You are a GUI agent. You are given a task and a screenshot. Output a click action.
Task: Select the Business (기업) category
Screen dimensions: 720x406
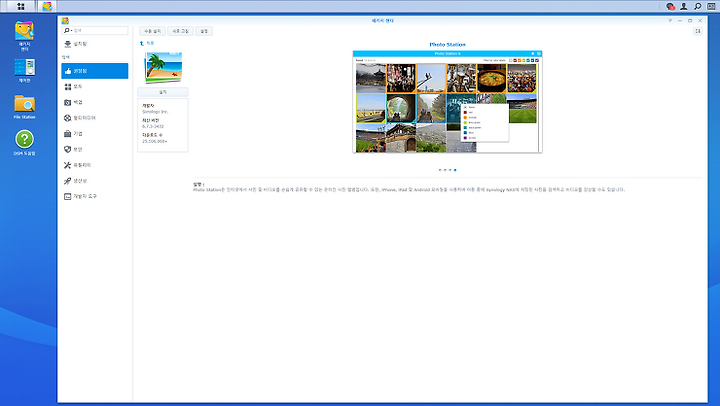pyautogui.click(x=95, y=134)
